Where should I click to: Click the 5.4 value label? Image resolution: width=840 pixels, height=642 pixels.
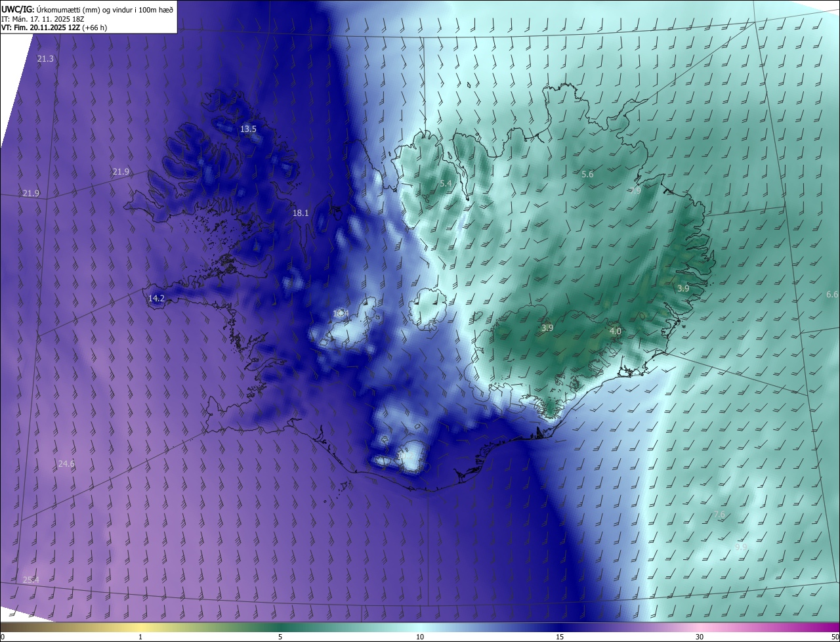pos(446,184)
